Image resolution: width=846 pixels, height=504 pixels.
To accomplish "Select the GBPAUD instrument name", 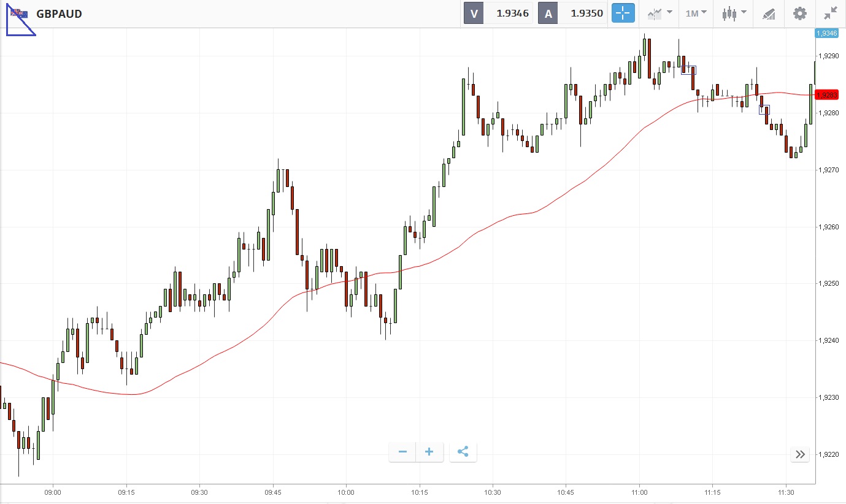I will click(x=59, y=13).
